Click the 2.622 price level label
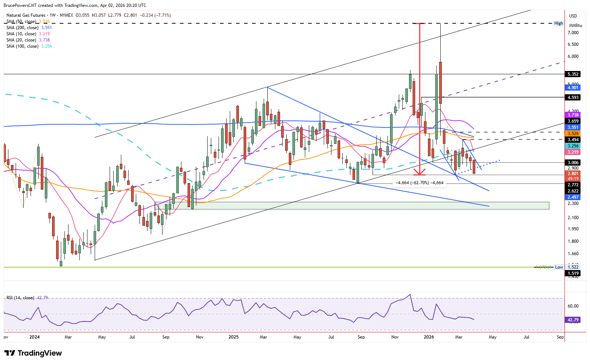The height and width of the screenshot is (364, 590). point(573,191)
